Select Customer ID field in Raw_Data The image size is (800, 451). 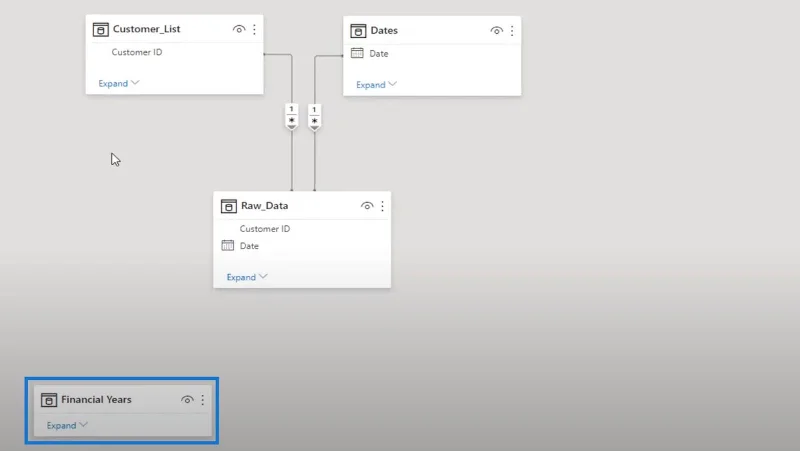pos(265,229)
